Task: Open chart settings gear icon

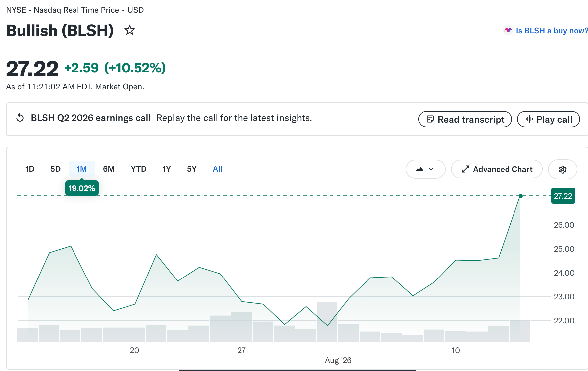Action: point(562,169)
